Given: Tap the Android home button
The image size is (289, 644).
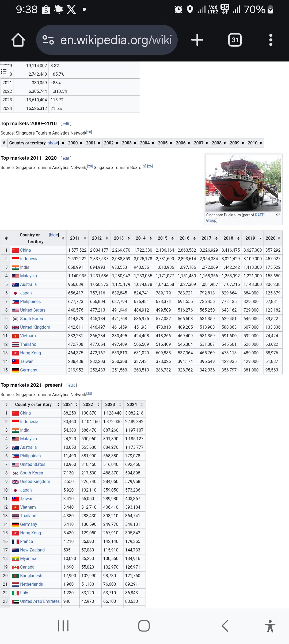Looking at the screenshot, I should (144, 626).
